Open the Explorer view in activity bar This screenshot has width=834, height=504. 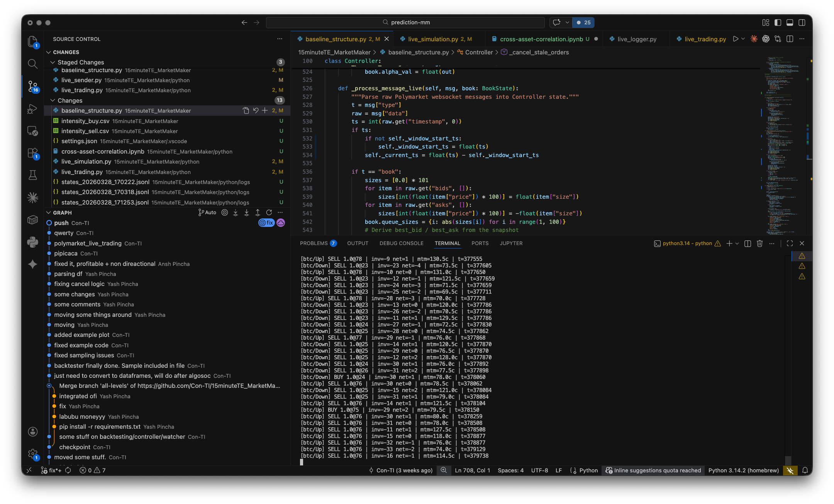33,41
